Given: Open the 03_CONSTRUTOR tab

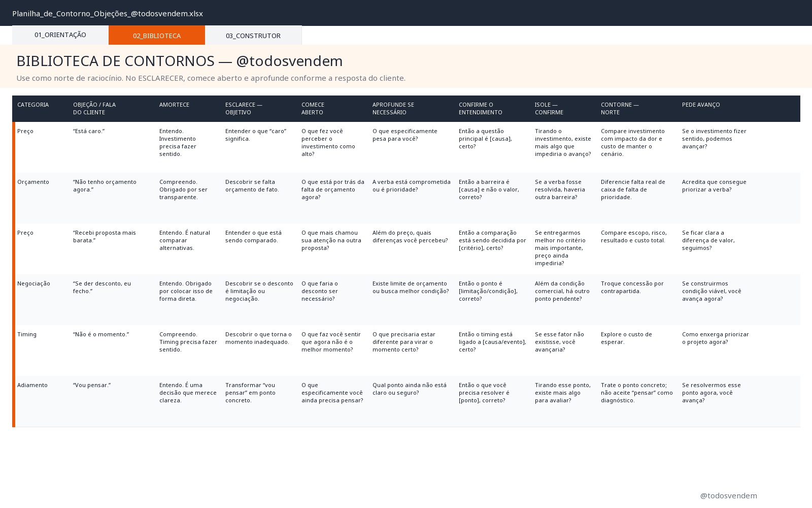Looking at the screenshot, I should [253, 36].
